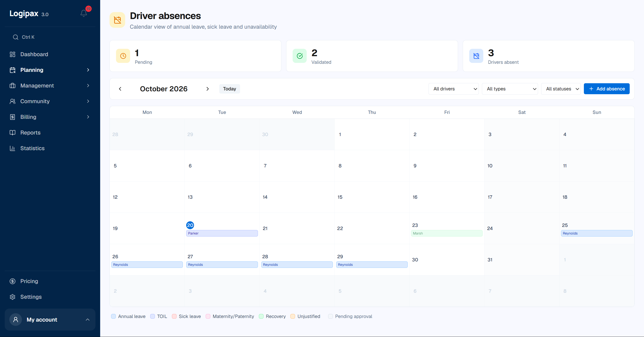Viewport: 644px width, 337px height.
Task: Click the Dashboard grid icon
Action: pyautogui.click(x=13, y=54)
